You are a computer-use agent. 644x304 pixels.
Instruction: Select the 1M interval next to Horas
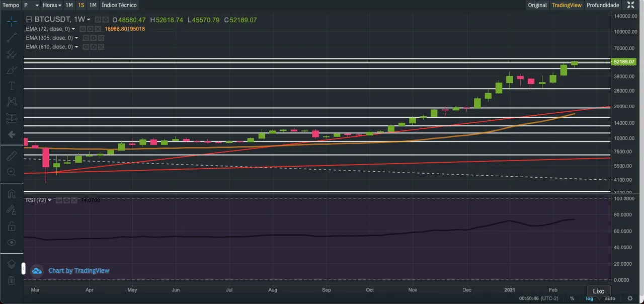point(69,5)
